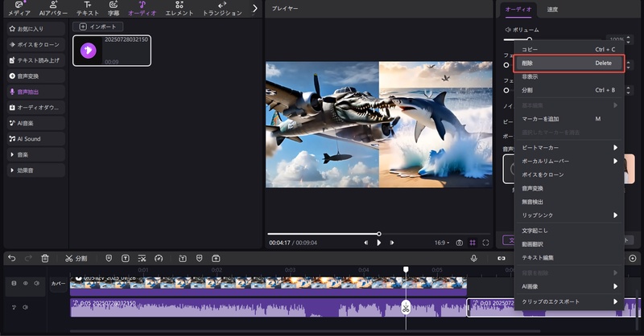Toggle the video track eye visibility

pyautogui.click(x=25, y=283)
